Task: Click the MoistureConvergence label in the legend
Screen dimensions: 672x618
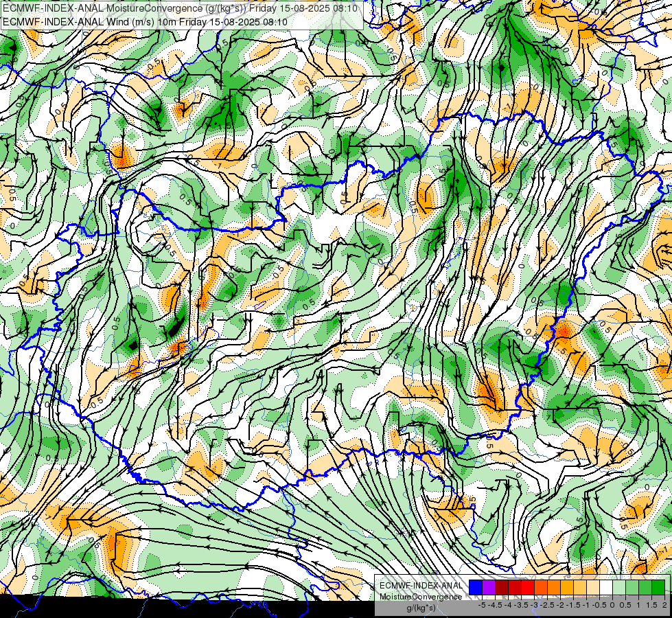Action: coord(421,597)
